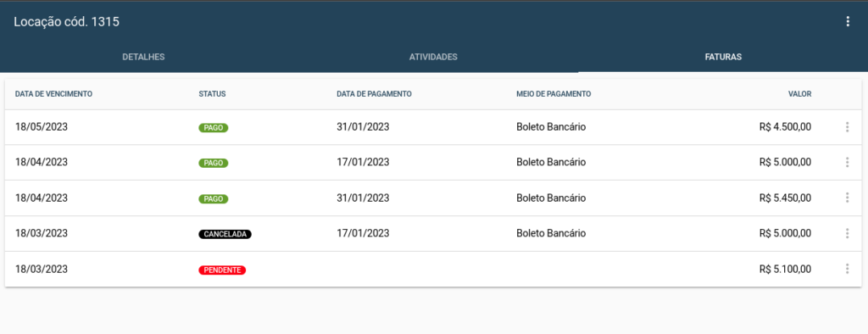Sort by Meio de Pagamento column

pos(554,94)
